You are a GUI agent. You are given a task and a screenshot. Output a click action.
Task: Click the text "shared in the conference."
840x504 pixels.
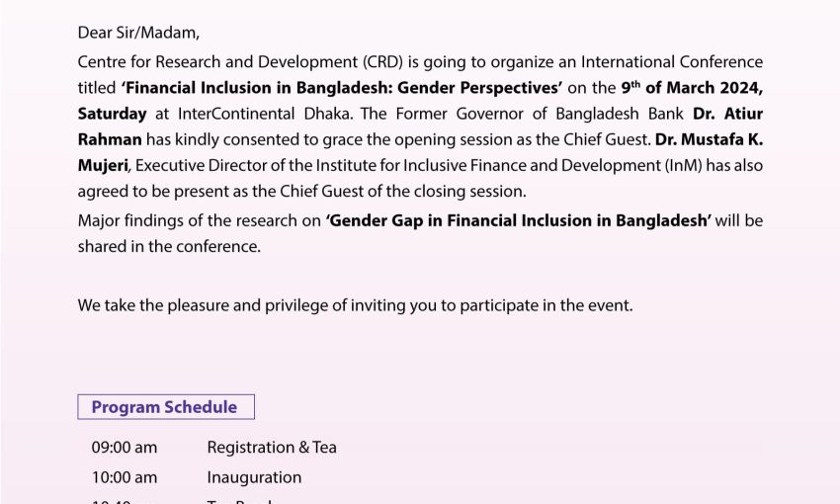(169, 246)
